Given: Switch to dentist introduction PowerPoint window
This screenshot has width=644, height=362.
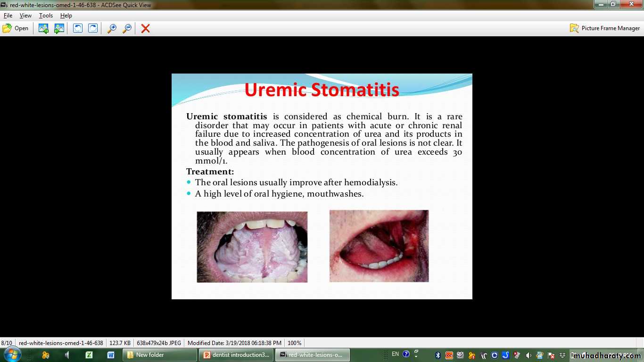Looking at the screenshot, I should tap(236, 355).
